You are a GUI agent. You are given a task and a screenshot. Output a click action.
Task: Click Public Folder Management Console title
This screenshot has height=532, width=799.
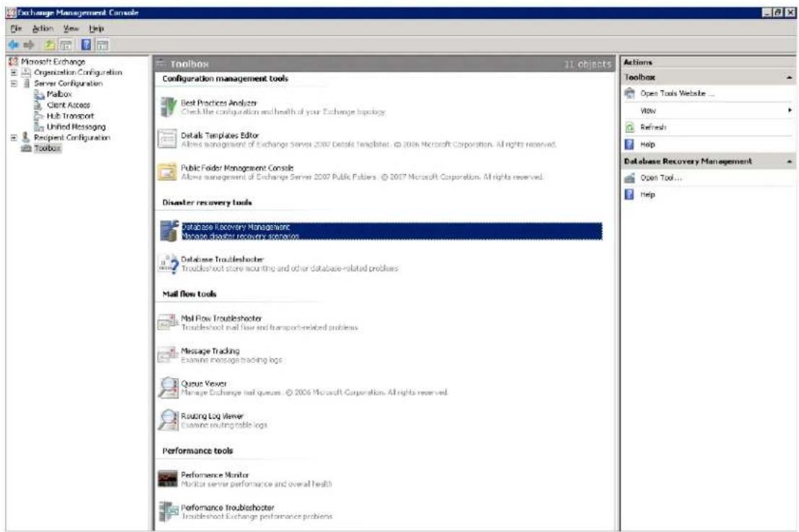pos(237,168)
